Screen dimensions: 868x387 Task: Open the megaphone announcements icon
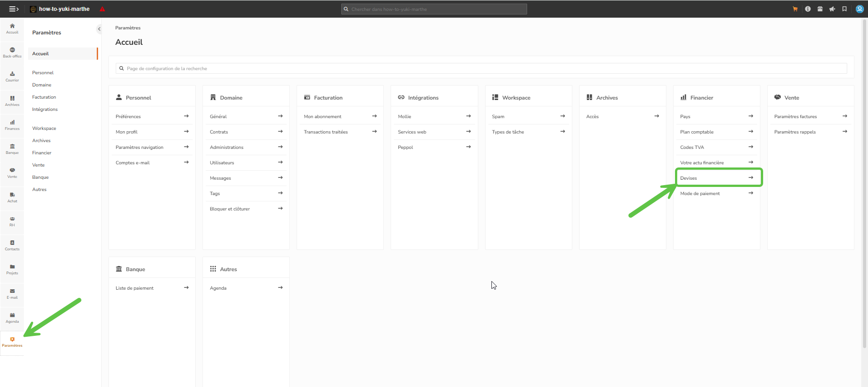click(x=832, y=9)
